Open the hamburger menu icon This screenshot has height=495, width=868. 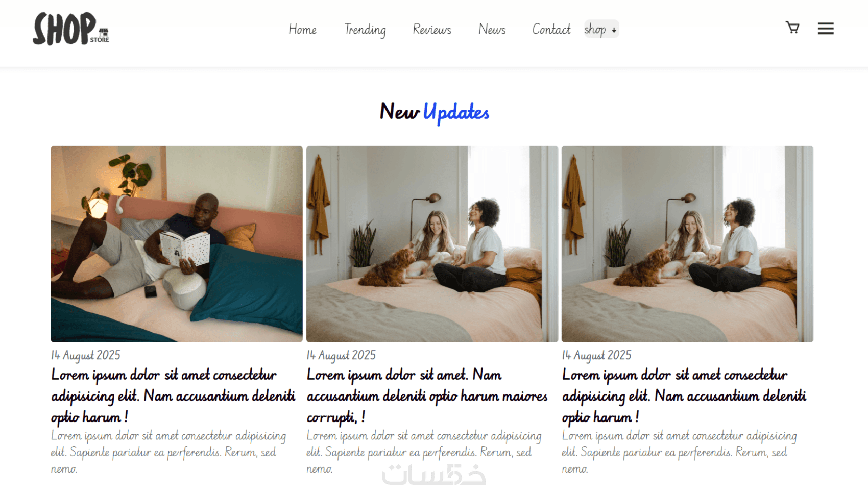click(826, 29)
